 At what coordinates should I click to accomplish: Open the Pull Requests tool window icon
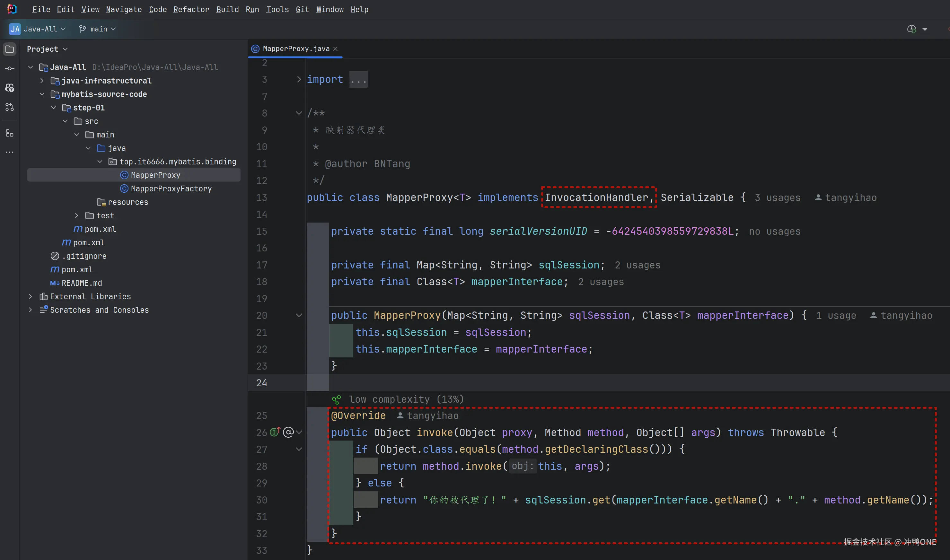click(x=10, y=107)
